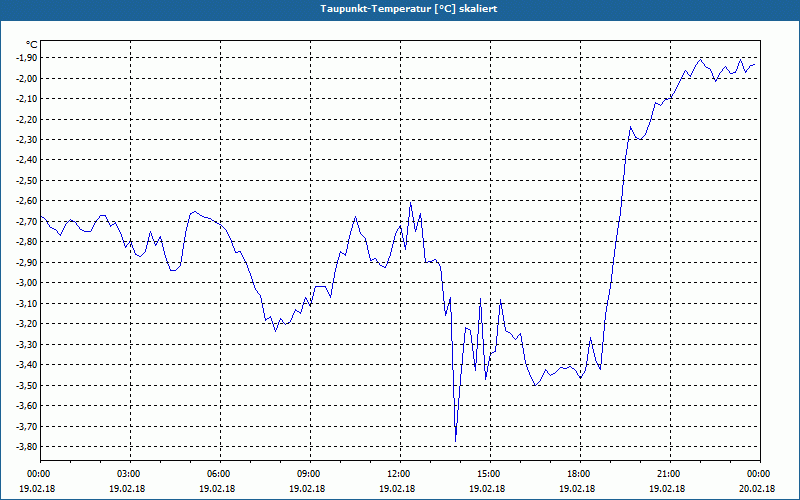Click the -1,90 y-axis label
Viewport: 800px width, 500px height.
(28, 58)
